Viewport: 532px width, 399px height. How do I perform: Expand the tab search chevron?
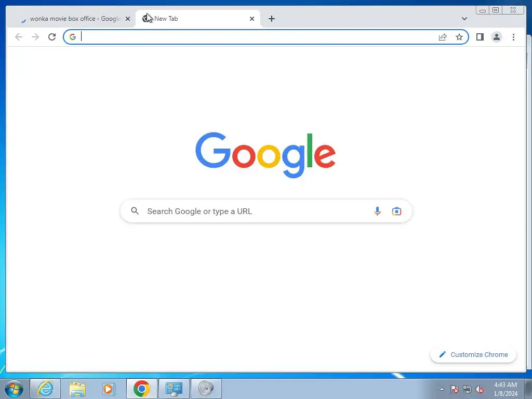tap(464, 19)
